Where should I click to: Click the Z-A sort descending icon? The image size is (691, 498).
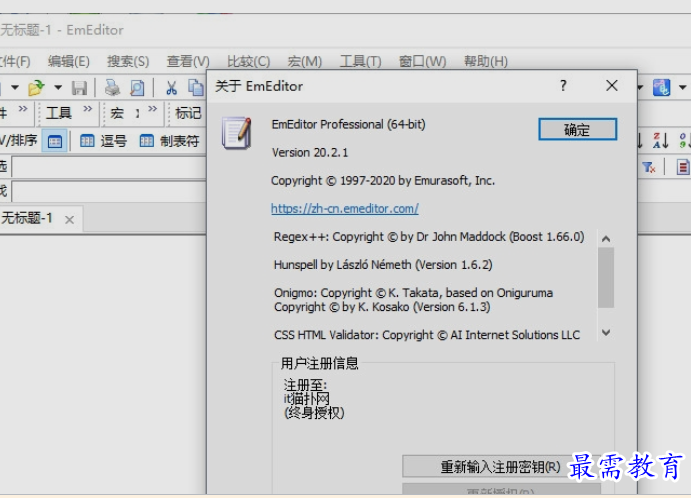point(661,141)
